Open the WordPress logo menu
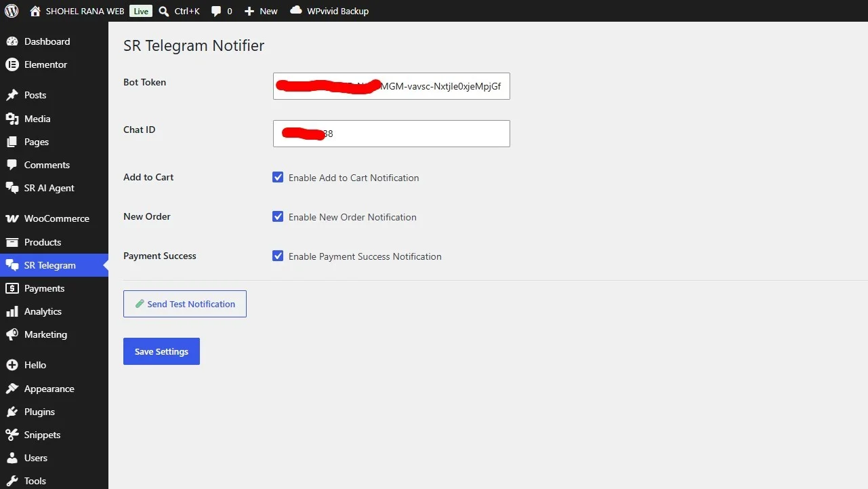 pos(12,11)
